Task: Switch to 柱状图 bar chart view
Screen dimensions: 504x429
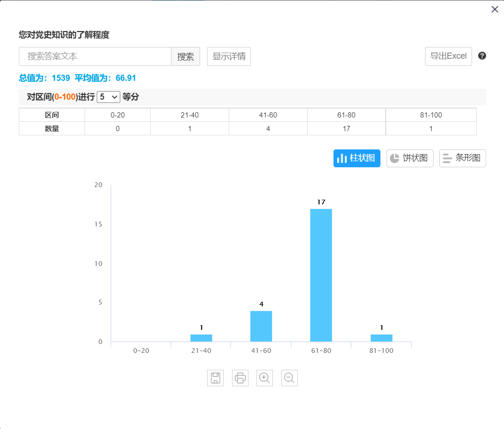Action: 357,158
